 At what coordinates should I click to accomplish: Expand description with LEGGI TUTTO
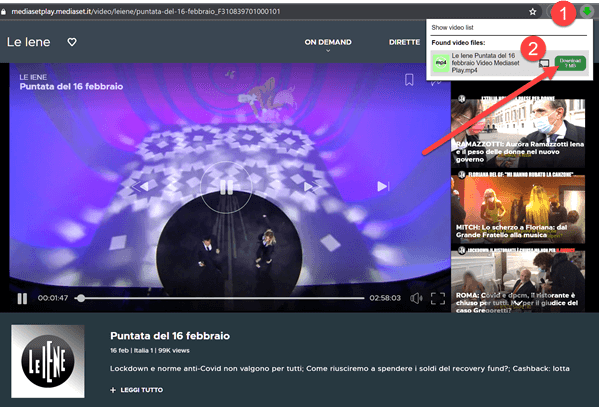point(137,390)
